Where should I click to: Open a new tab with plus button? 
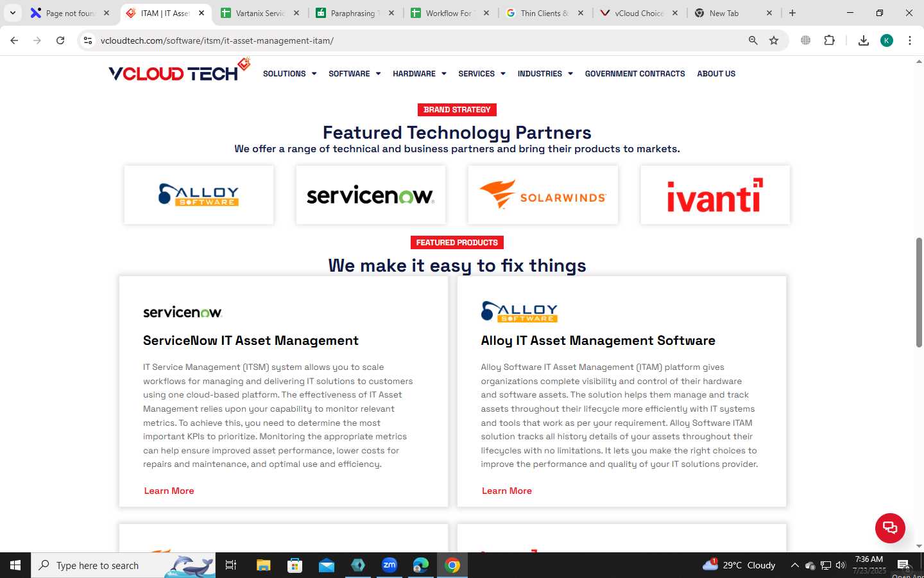coord(792,13)
